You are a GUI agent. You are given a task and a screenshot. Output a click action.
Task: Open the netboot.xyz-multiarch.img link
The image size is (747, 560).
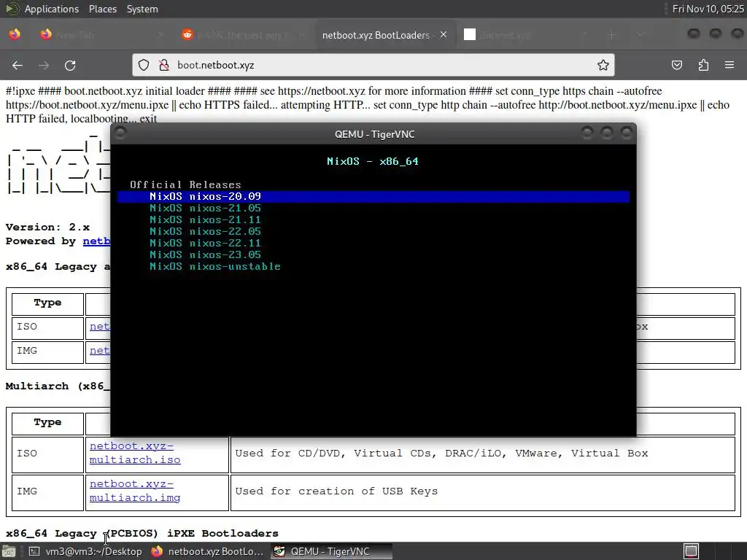coord(135,491)
